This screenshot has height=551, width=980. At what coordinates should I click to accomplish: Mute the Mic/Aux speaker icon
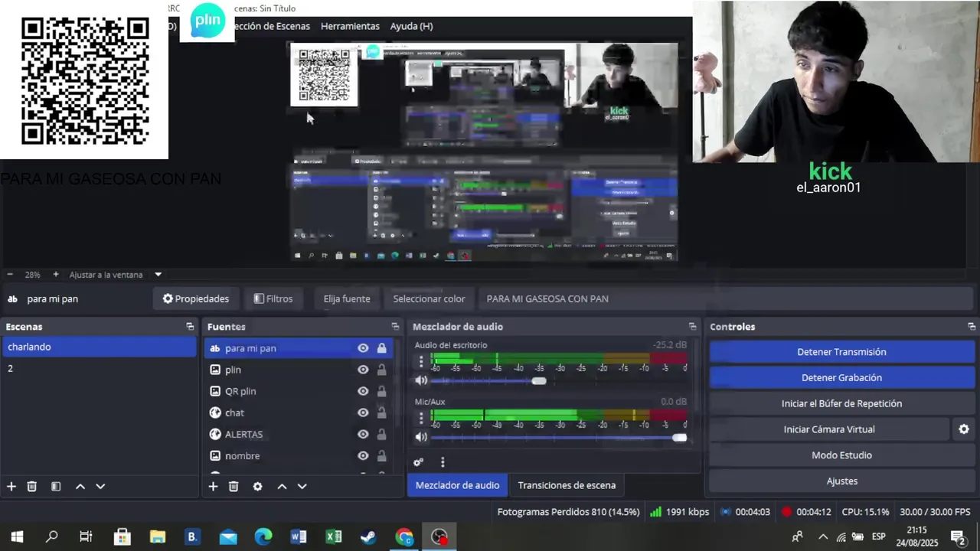(421, 437)
